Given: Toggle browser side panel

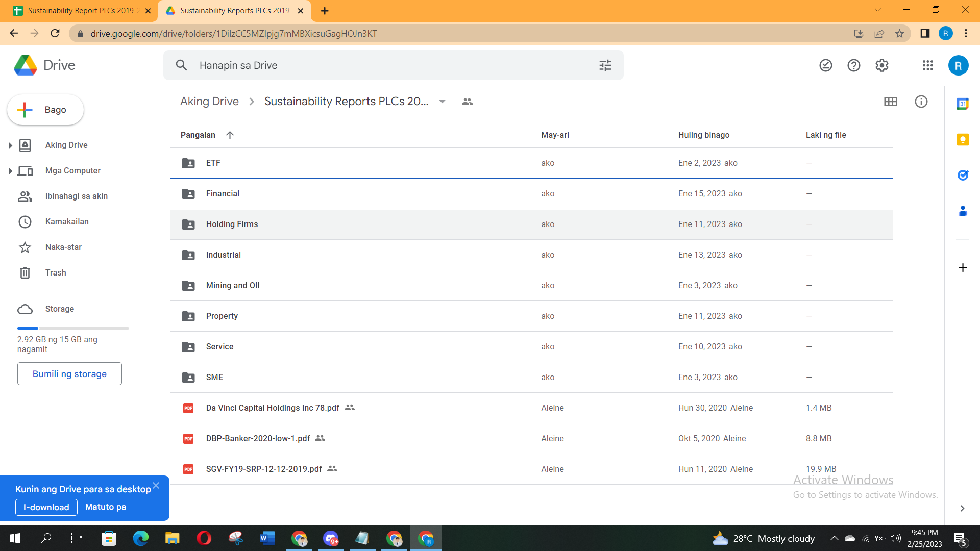Looking at the screenshot, I should [924, 33].
